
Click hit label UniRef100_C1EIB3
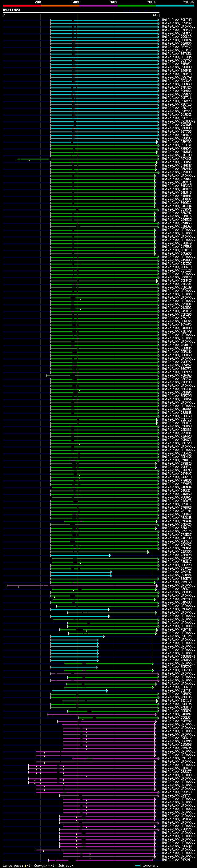point(177,155)
